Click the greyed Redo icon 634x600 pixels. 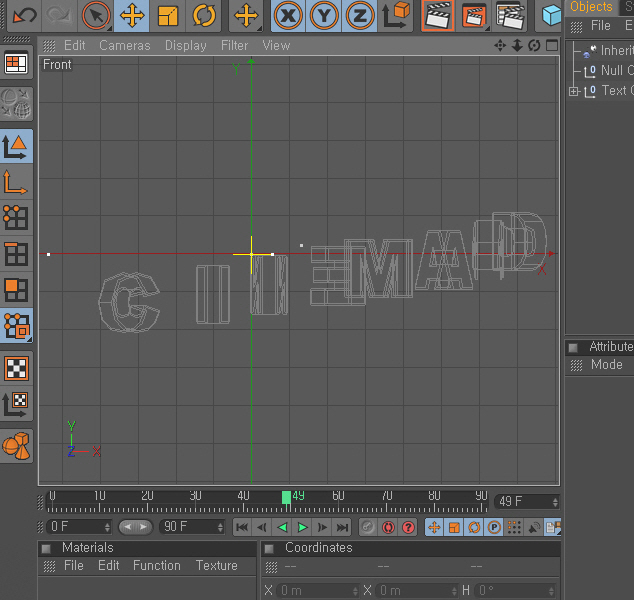(x=59, y=15)
